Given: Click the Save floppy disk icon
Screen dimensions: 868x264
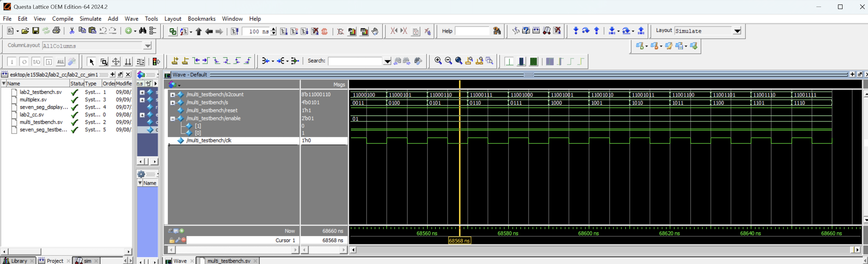Looking at the screenshot, I should coord(35,31).
